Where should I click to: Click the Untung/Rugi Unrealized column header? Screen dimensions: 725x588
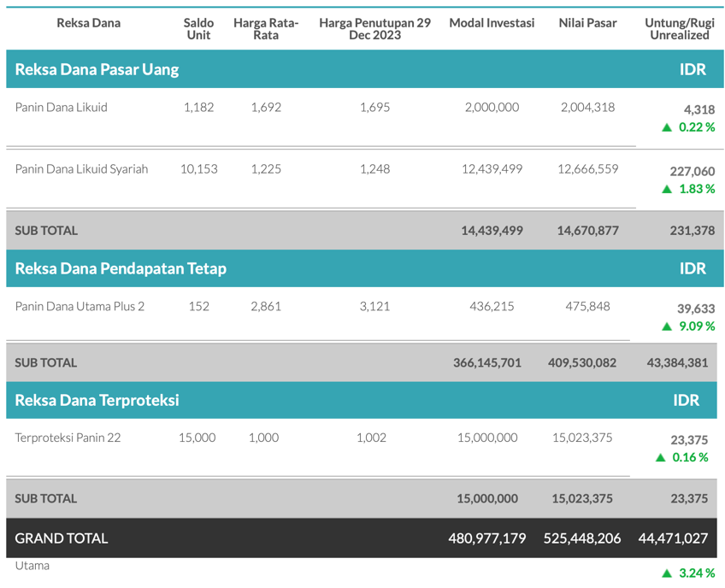(679, 29)
